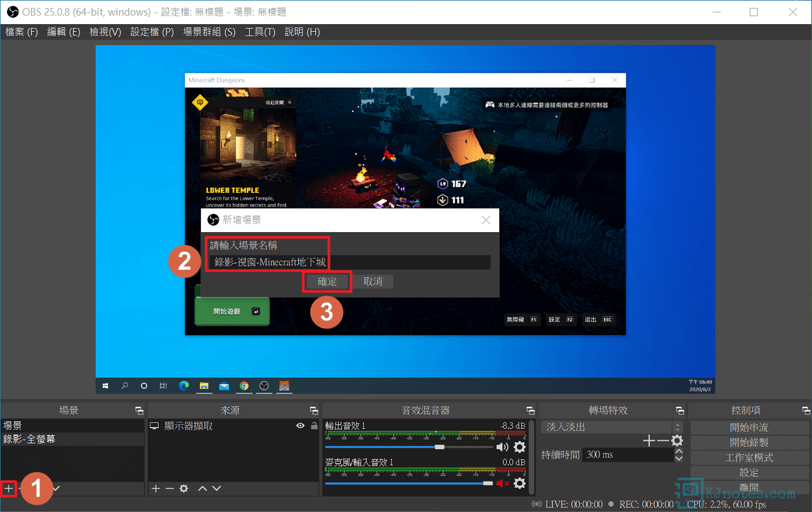Close the 新增場景 dialog

click(x=486, y=220)
